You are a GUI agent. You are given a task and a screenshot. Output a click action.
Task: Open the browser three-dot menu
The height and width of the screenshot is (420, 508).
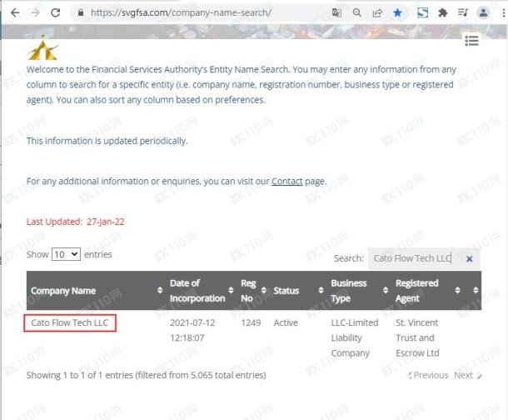(504, 12)
